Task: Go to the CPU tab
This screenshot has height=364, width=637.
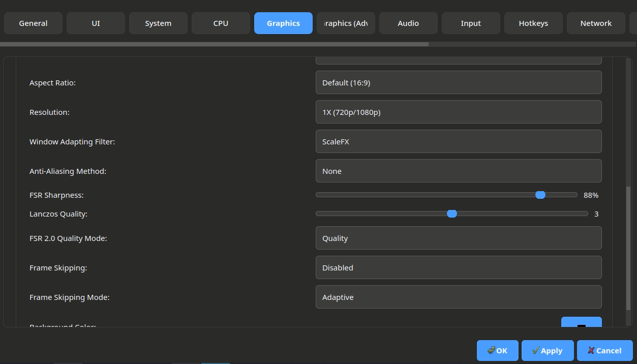Action: (x=221, y=23)
